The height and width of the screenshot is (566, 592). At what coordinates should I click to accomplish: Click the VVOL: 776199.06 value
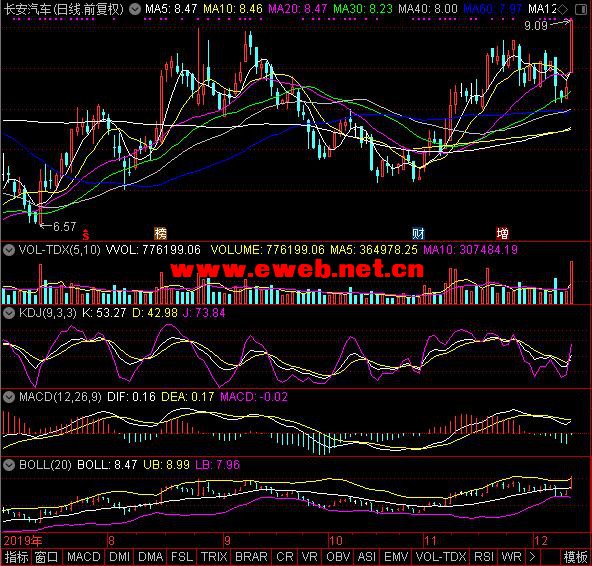point(153,250)
